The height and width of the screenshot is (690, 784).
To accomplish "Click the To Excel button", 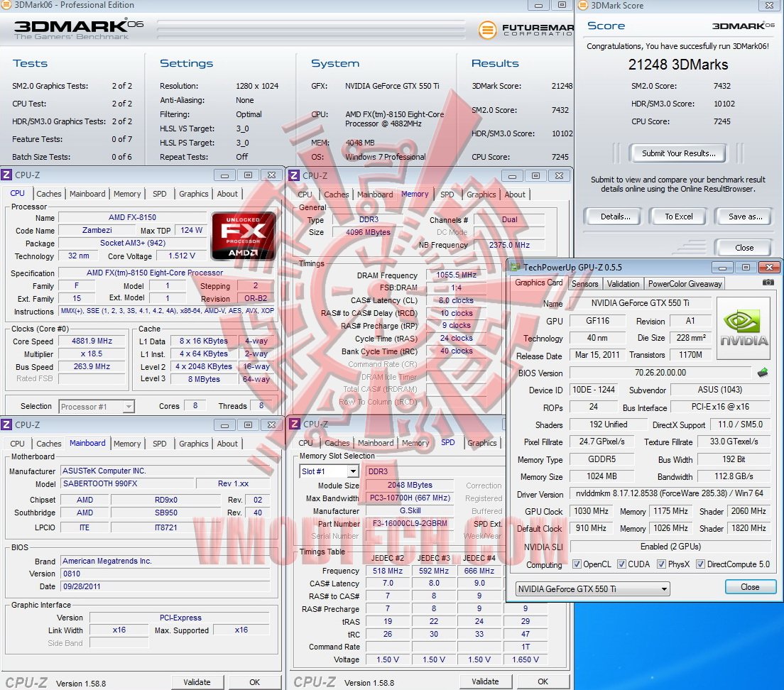I will 678,217.
